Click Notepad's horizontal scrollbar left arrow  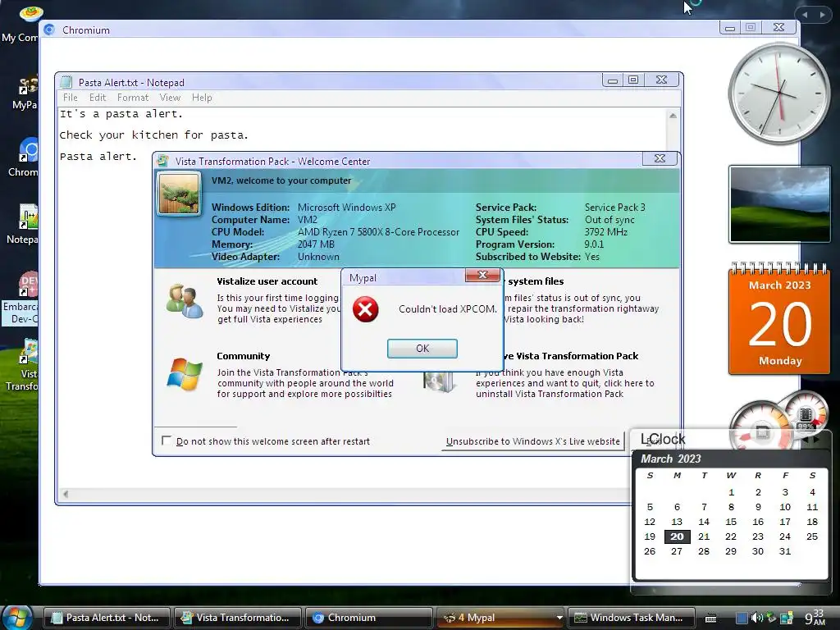[x=66, y=494]
